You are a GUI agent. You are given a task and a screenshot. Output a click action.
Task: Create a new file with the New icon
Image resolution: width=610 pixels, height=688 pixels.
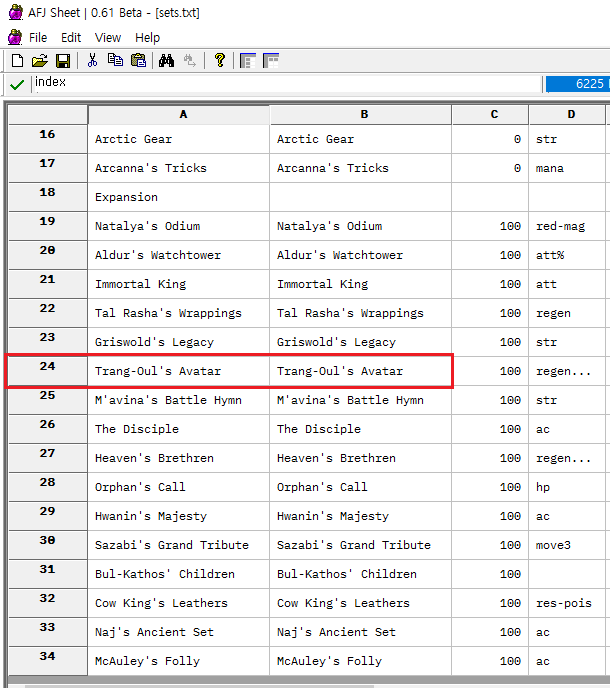click(18, 61)
